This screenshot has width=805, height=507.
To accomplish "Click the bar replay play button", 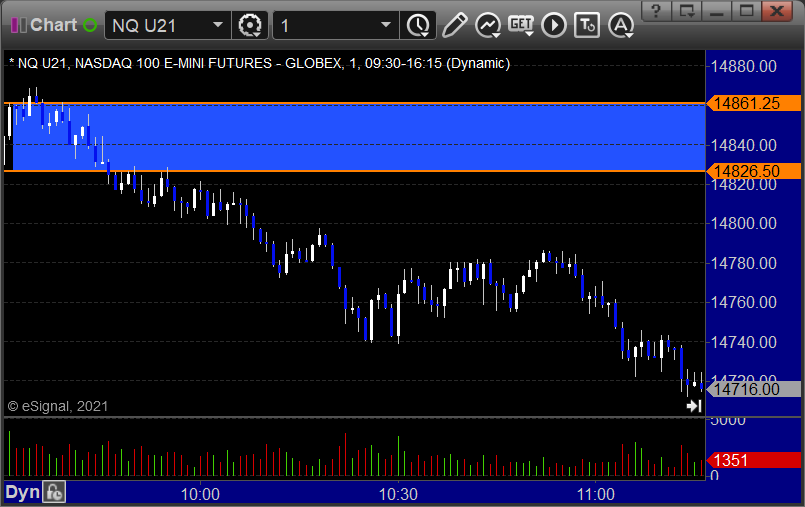I will pos(553,25).
